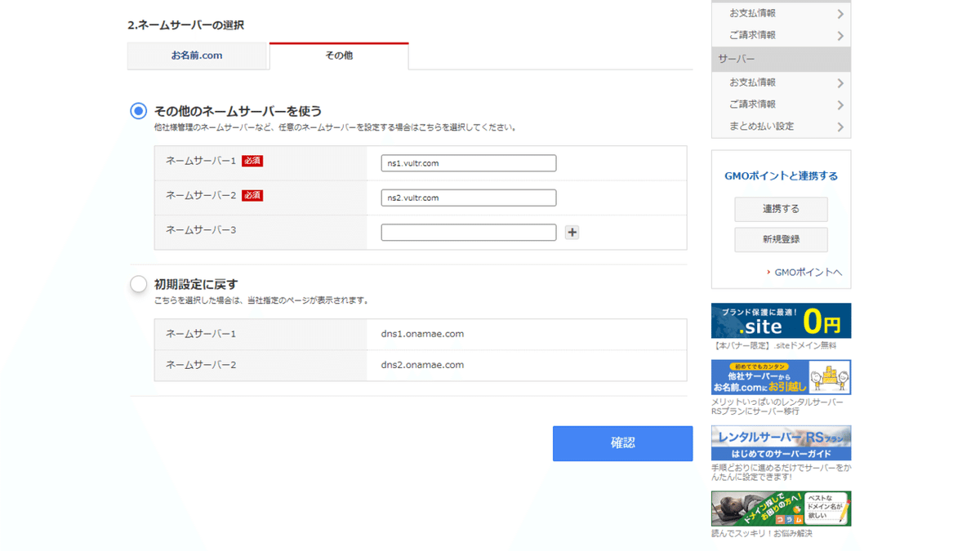Image resolution: width=980 pixels, height=551 pixels.
Task: Click the dns1.onamae.com default value
Action: point(422,334)
